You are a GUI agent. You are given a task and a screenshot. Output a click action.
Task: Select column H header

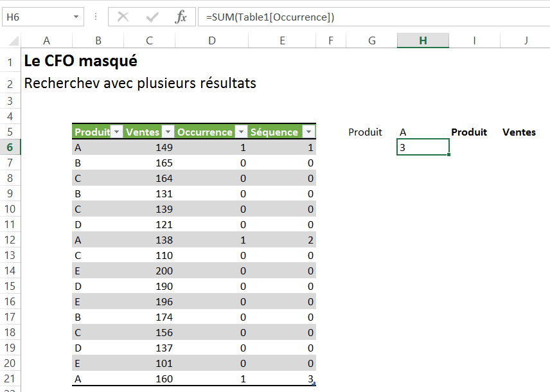[423, 40]
